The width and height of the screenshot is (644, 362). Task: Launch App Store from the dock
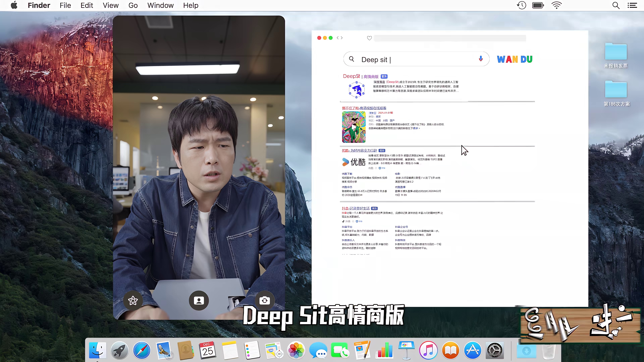pyautogui.click(x=472, y=350)
